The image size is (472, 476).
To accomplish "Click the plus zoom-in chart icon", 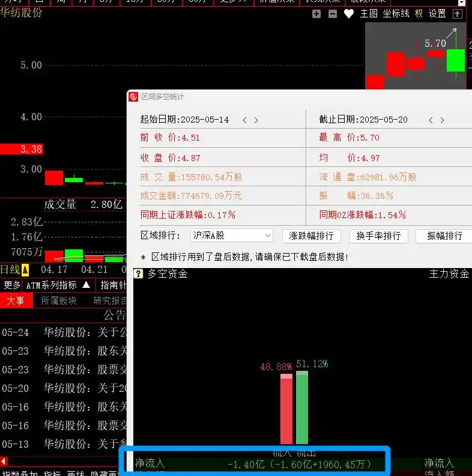I will pos(316,14).
